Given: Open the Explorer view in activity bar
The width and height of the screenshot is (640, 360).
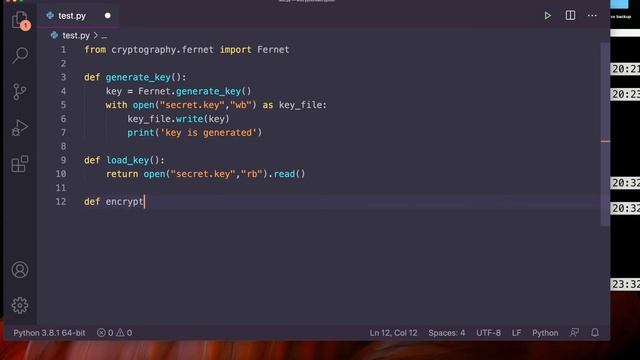Looking at the screenshot, I should pos(20,20).
